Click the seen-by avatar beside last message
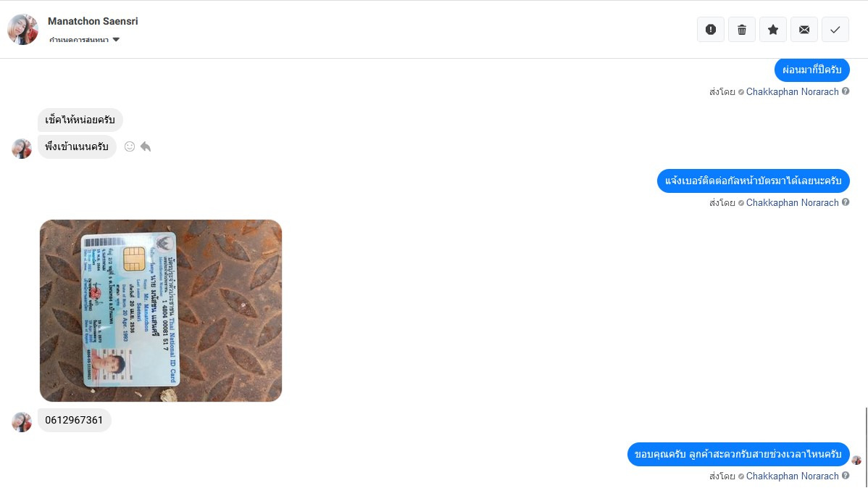The height and width of the screenshot is (504, 868). (856, 460)
